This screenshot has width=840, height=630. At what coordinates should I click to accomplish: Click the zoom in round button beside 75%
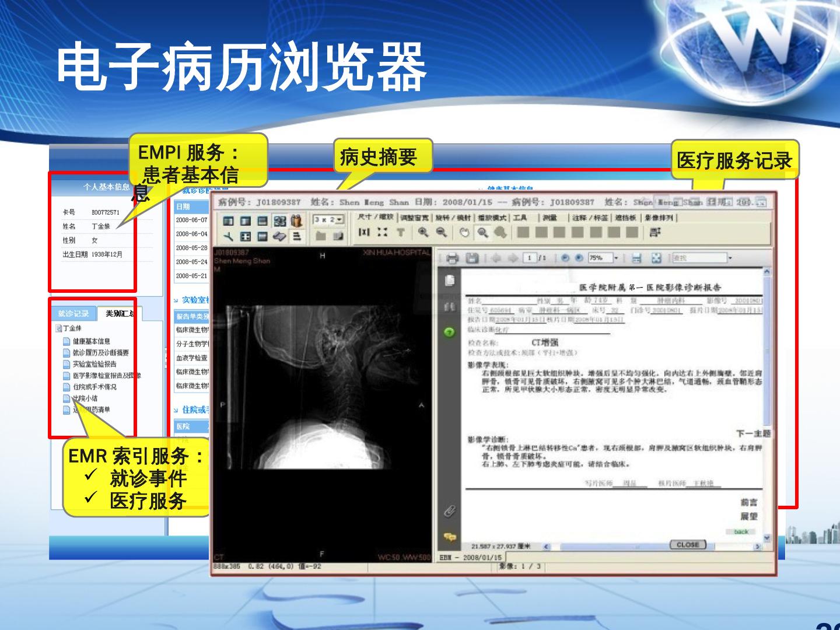pyautogui.click(x=579, y=258)
